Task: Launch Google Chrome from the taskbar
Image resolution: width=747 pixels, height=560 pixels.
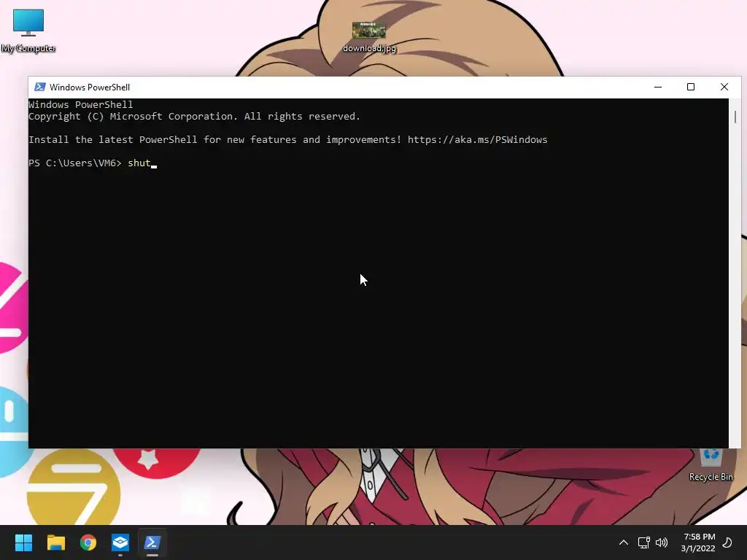Action: coord(88,542)
